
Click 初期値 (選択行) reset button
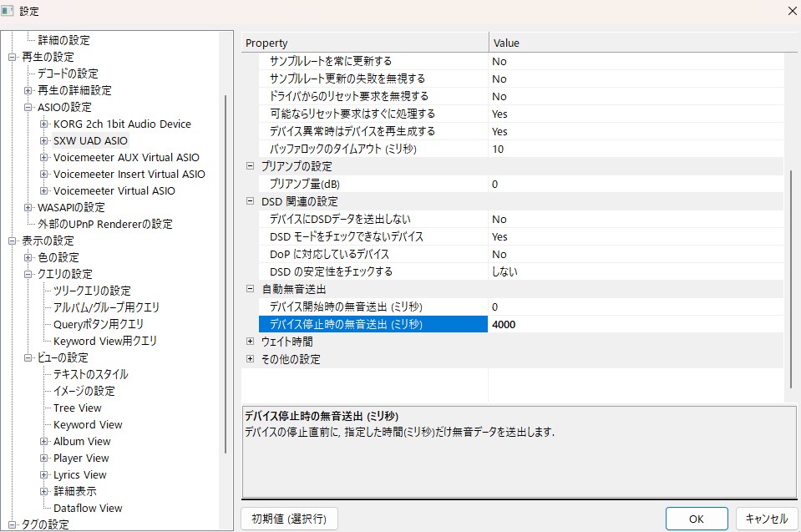coord(289,519)
